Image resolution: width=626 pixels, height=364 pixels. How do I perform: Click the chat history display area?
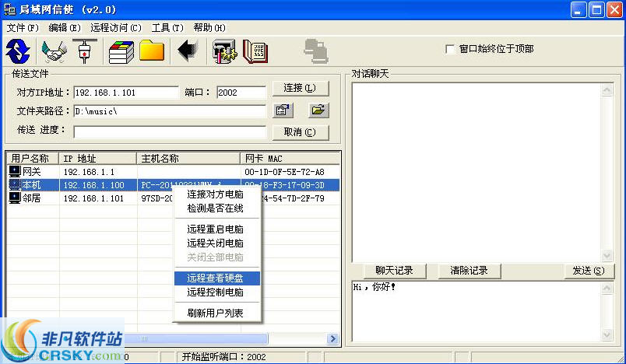tap(477, 172)
